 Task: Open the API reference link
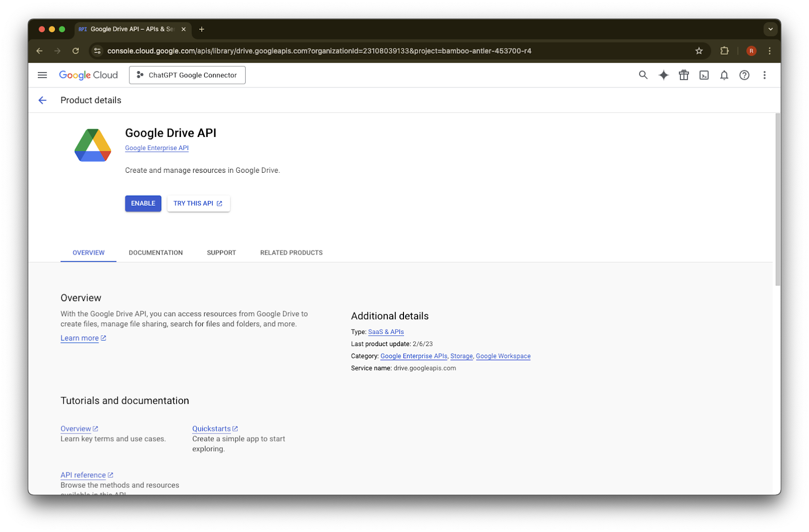(x=87, y=475)
